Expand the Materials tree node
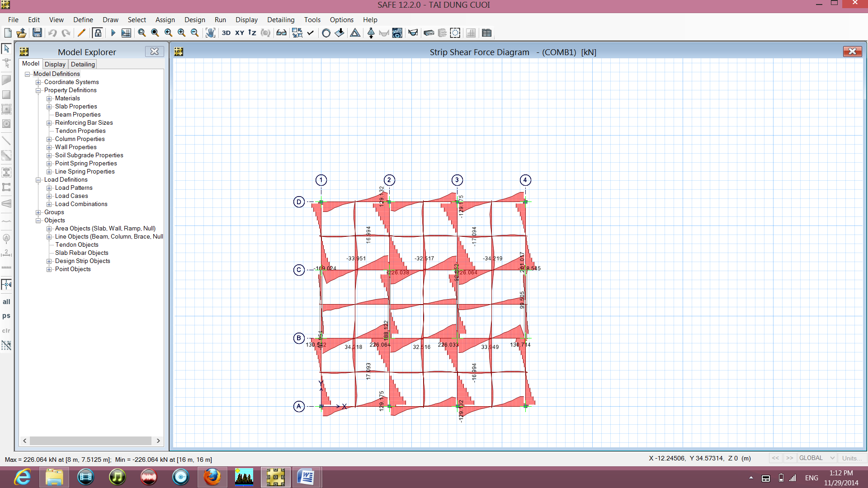868x488 pixels. click(x=49, y=99)
